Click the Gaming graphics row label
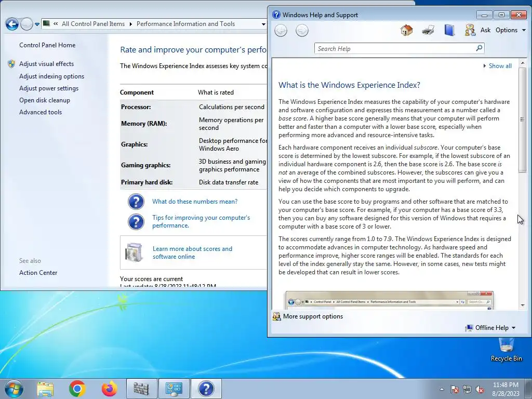Viewport: 532px width, 399px height. (x=146, y=165)
